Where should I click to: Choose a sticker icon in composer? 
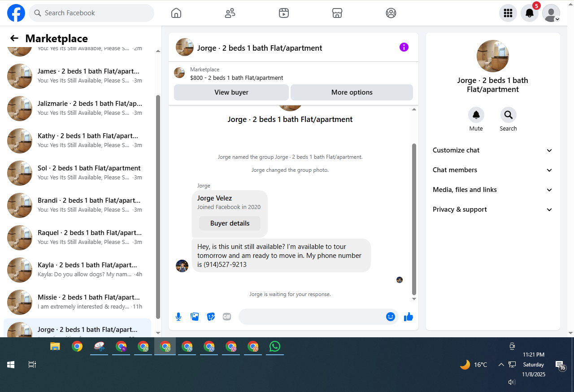pos(211,317)
